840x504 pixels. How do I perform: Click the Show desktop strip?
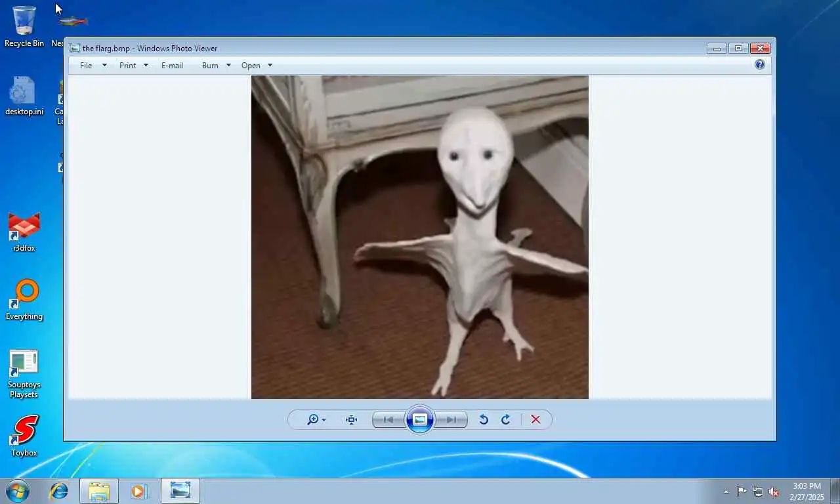(835, 491)
